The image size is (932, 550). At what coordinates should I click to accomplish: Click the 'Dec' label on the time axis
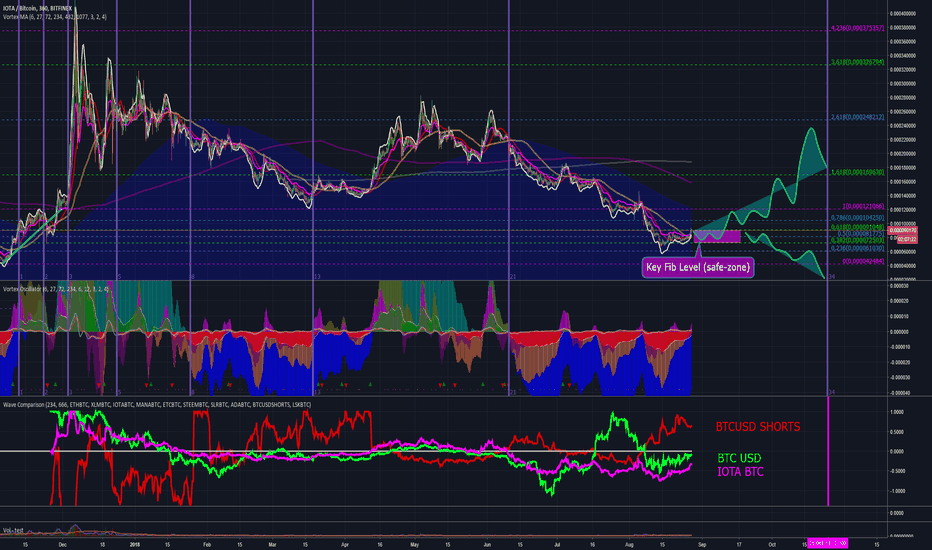pyautogui.click(x=64, y=544)
